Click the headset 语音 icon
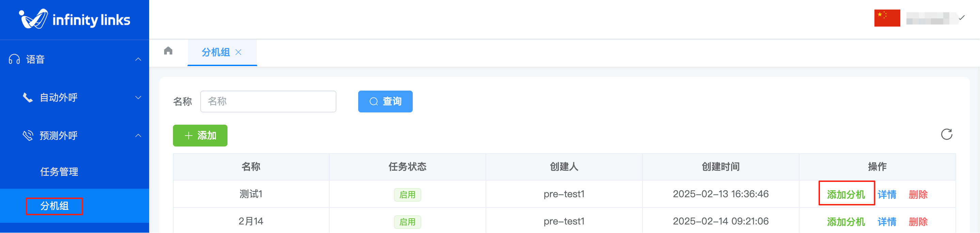Image resolution: width=980 pixels, height=233 pixels. [14, 59]
